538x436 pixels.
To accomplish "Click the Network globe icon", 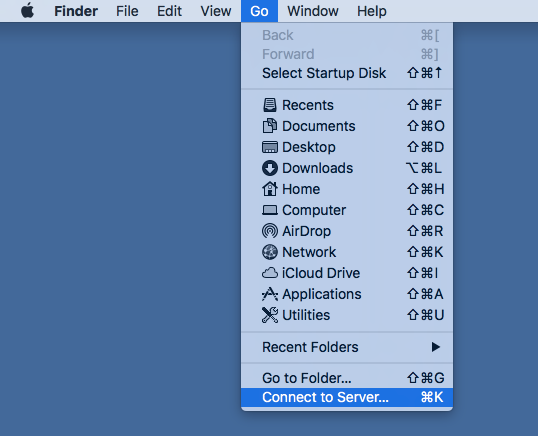I will point(270,252).
